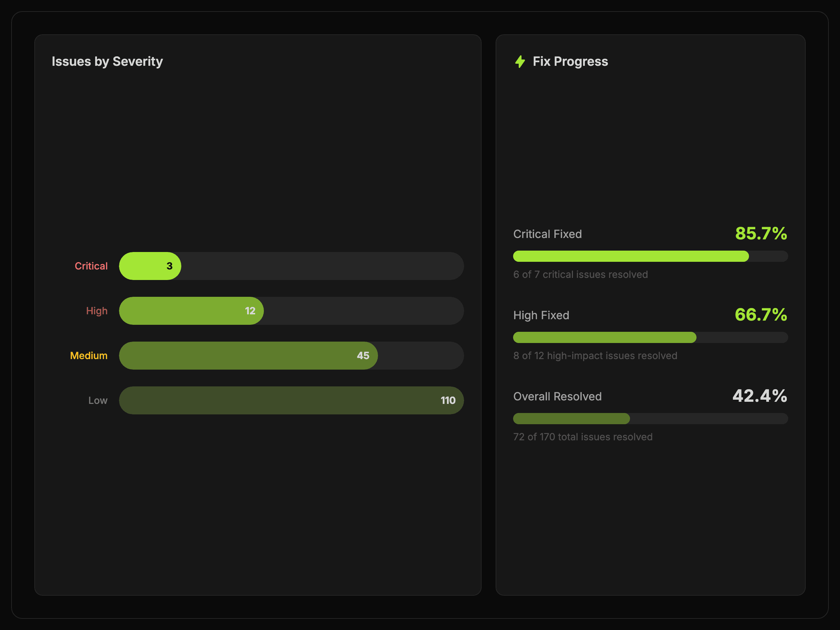840x630 pixels.
Task: Click the Medium severity bar showing 45
Action: coord(248,356)
